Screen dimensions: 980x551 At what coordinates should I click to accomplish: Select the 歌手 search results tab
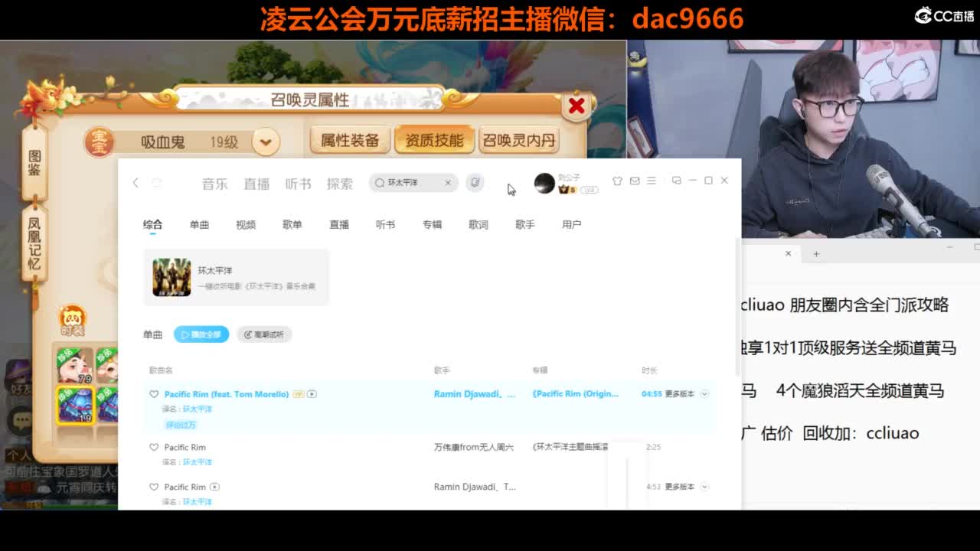[x=525, y=224]
